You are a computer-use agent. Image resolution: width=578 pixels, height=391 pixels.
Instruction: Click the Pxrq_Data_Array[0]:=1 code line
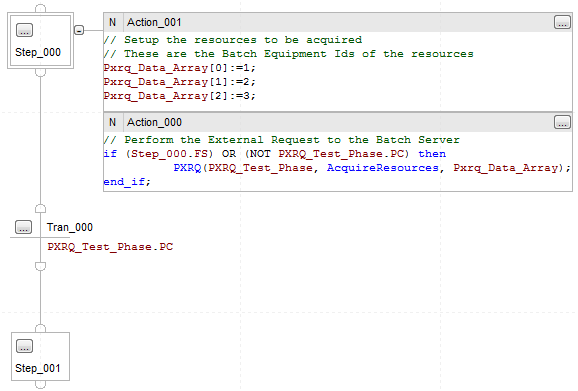[180, 68]
